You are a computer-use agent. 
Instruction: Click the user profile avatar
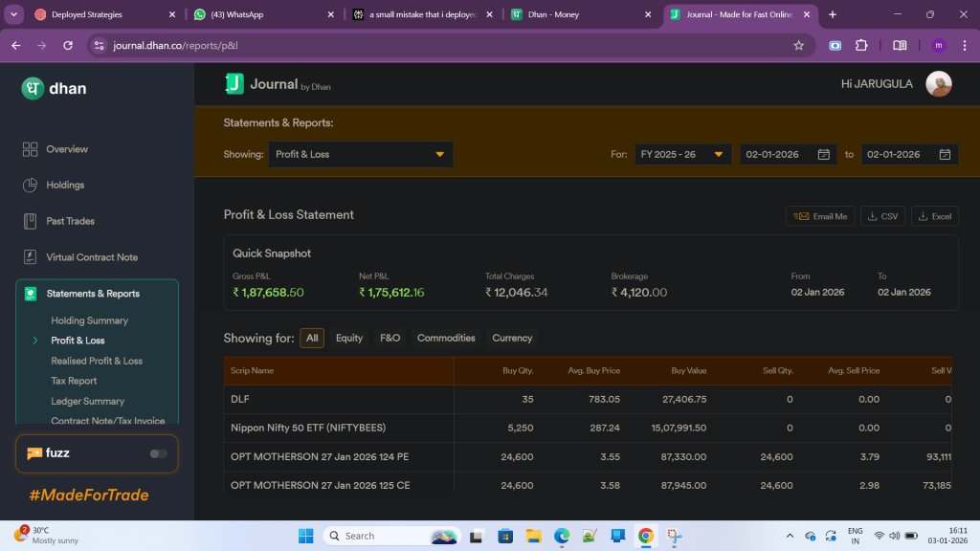tap(939, 84)
